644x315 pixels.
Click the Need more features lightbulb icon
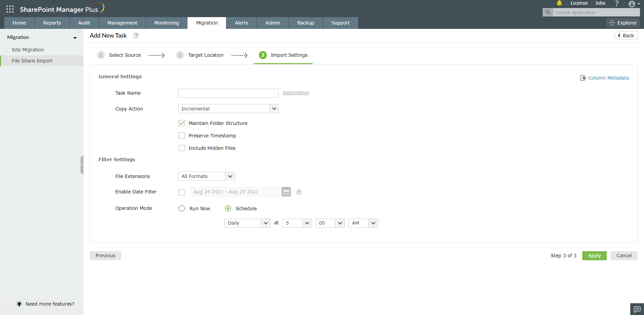pos(19,304)
